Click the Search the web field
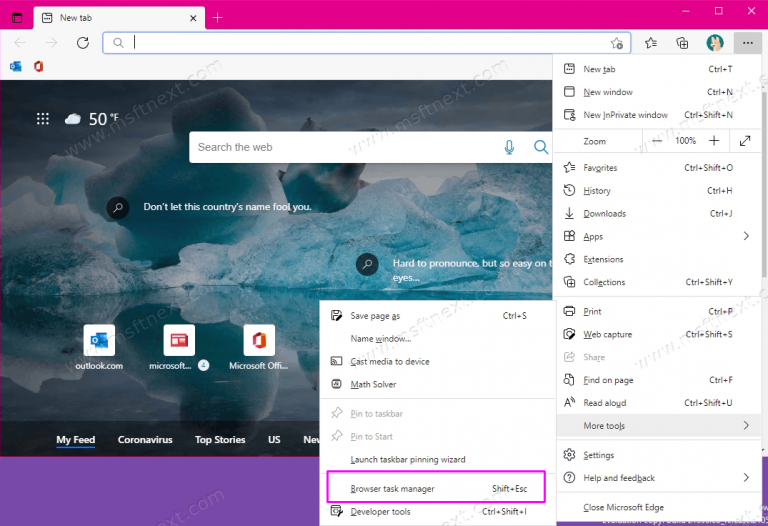The height and width of the screenshot is (526, 768). coord(345,147)
